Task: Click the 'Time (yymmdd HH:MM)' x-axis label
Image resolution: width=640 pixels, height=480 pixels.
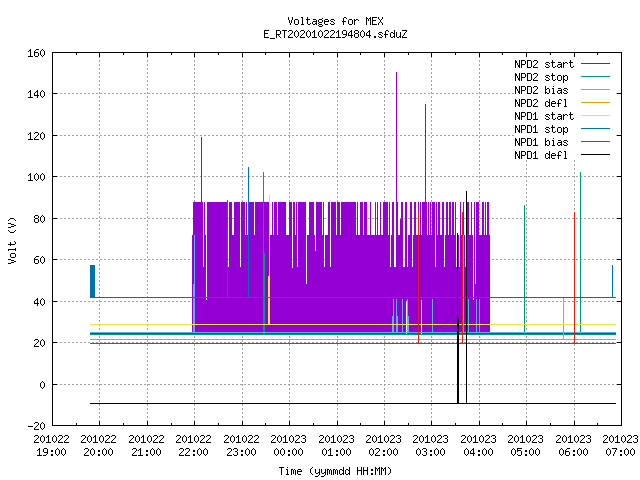Action: pos(335,471)
